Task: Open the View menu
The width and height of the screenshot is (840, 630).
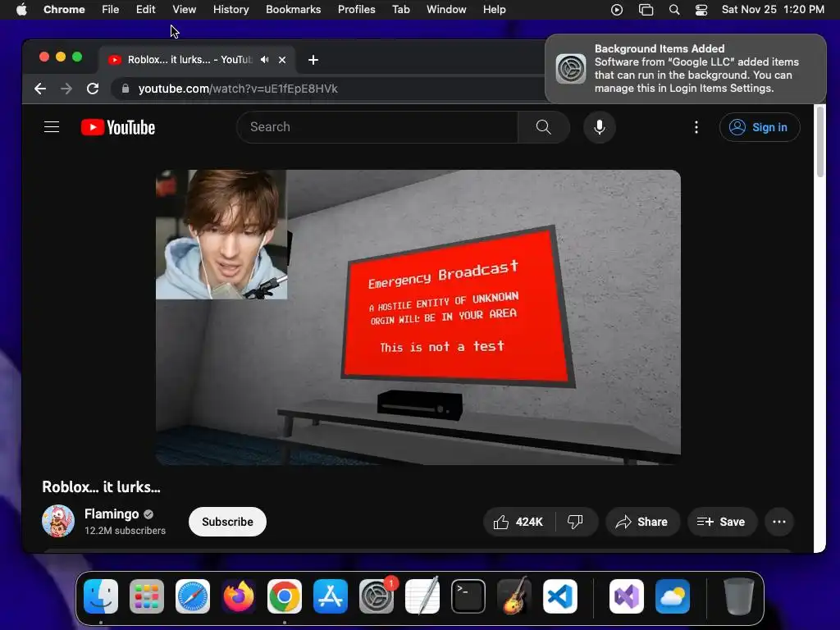Action: tap(185, 10)
